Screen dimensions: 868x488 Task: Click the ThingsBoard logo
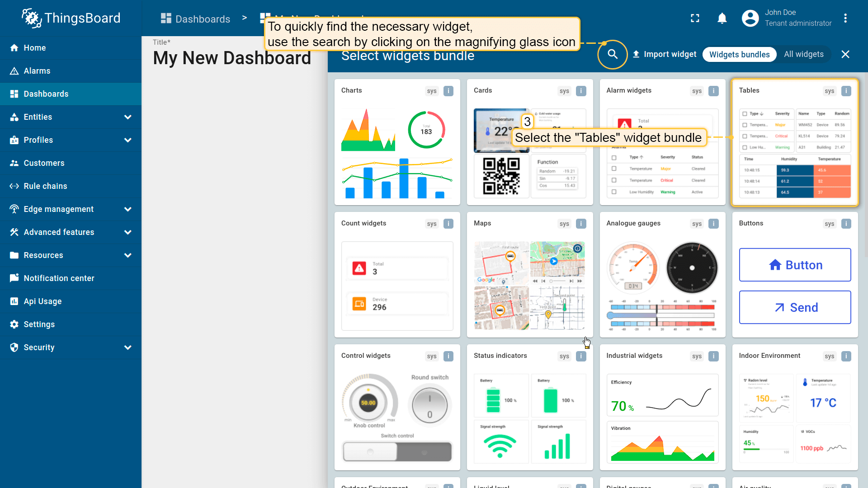71,18
